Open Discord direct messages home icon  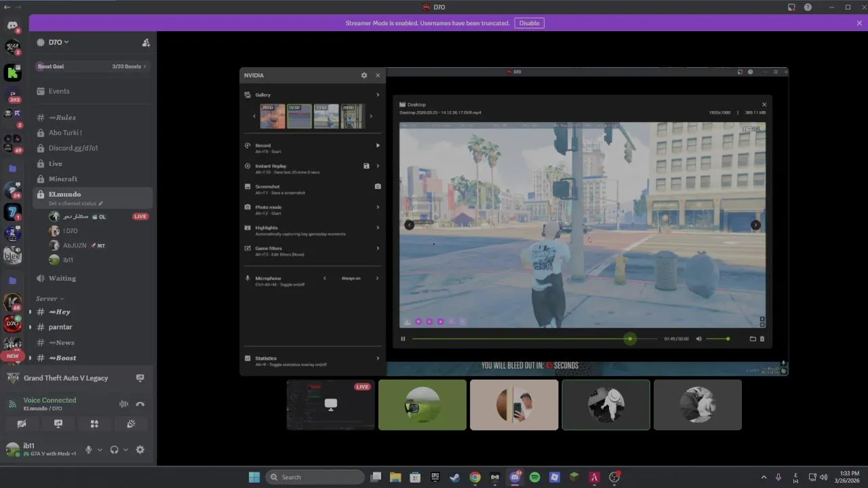pos(12,26)
